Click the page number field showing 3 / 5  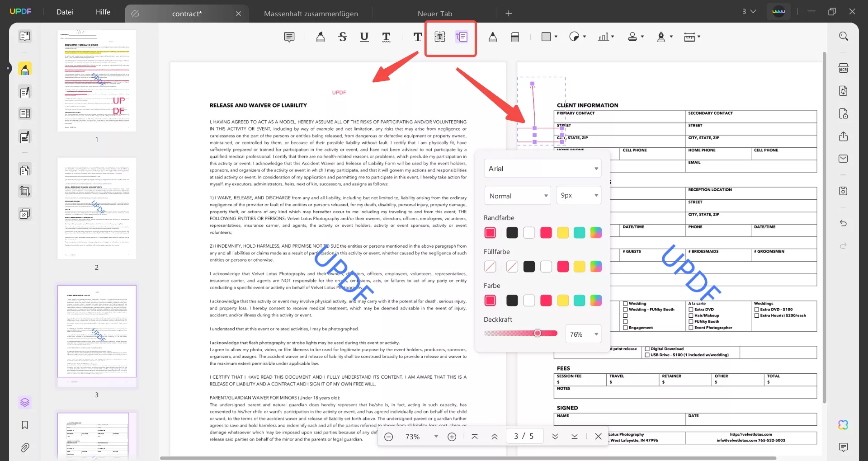[524, 436]
